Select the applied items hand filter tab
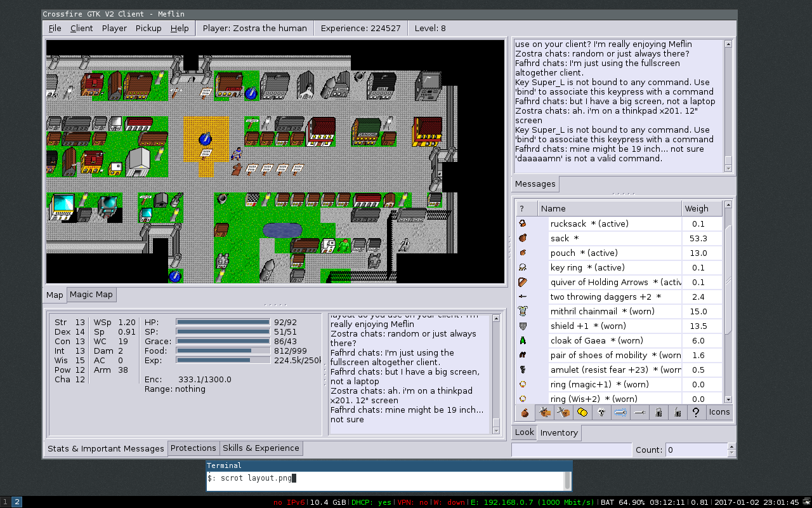Image resolution: width=812 pixels, height=508 pixels. click(x=544, y=412)
